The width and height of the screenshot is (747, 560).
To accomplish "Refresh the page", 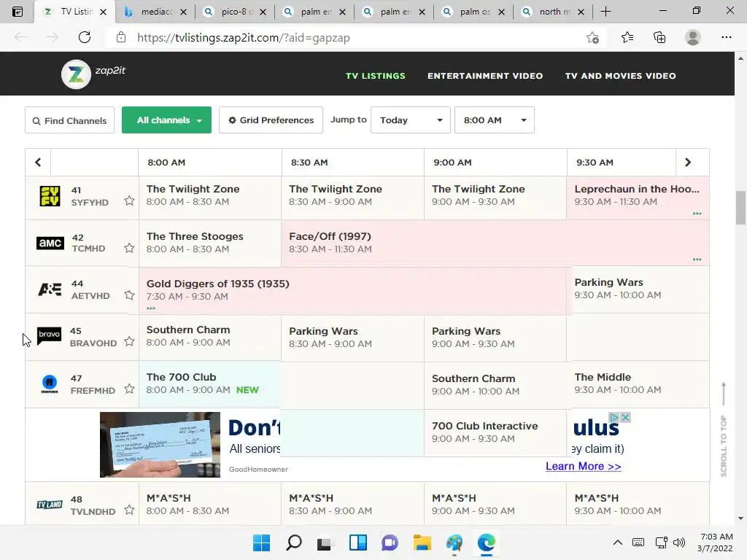I will (x=85, y=37).
